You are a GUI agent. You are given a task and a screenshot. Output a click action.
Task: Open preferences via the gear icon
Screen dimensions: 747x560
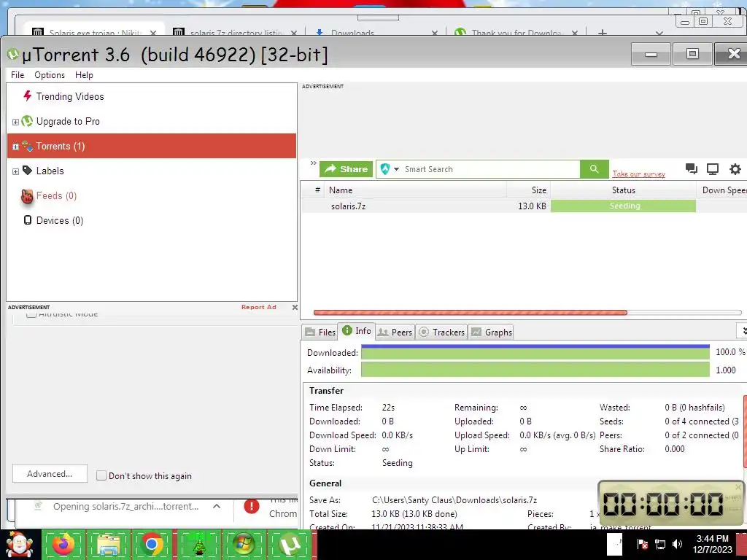[735, 168]
